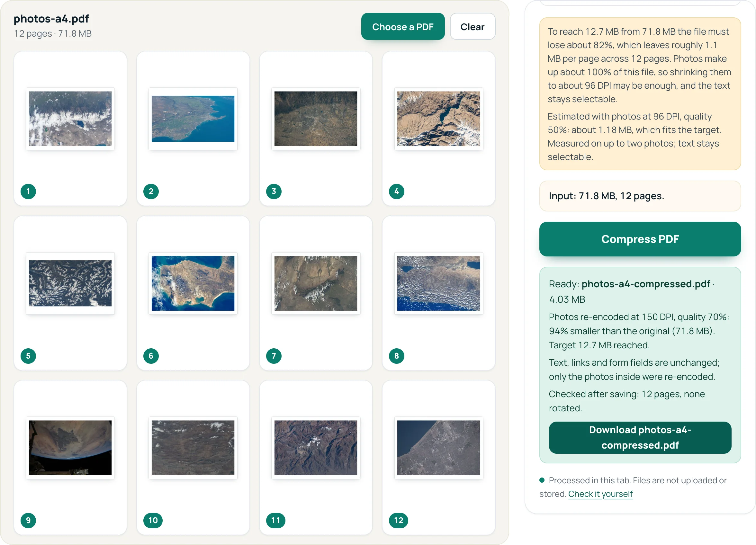756x545 pixels.
Task: Click the page number 7 badge
Action: click(x=274, y=356)
